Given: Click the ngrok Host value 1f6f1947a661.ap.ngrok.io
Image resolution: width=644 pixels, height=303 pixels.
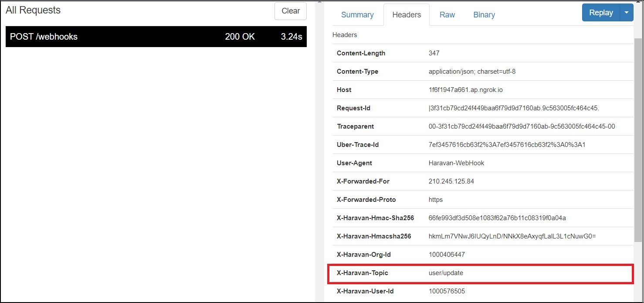Looking at the screenshot, I should point(465,89).
